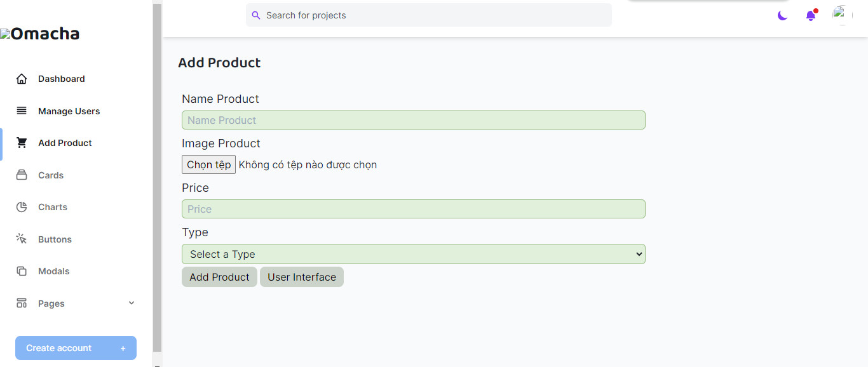Click 'Không có tệp nào được chọn' text
This screenshot has width=868, height=367.
click(x=308, y=164)
